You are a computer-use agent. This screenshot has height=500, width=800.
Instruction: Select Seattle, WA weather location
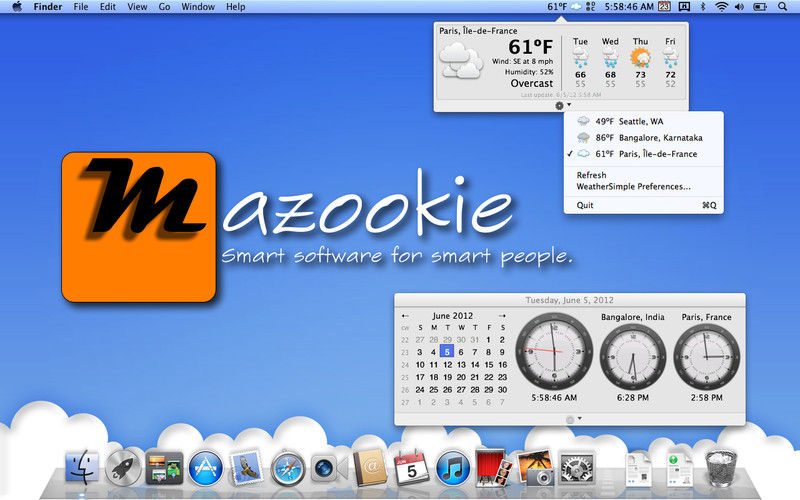pos(644,121)
